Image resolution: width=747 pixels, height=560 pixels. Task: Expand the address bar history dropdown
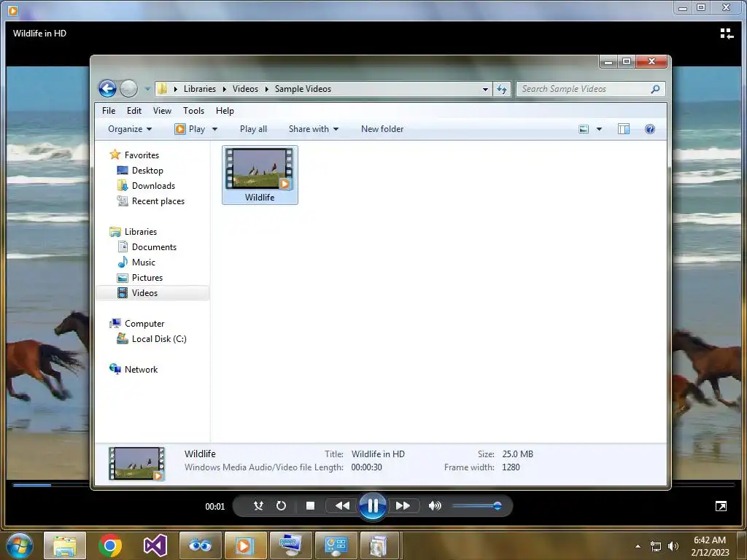tap(485, 89)
